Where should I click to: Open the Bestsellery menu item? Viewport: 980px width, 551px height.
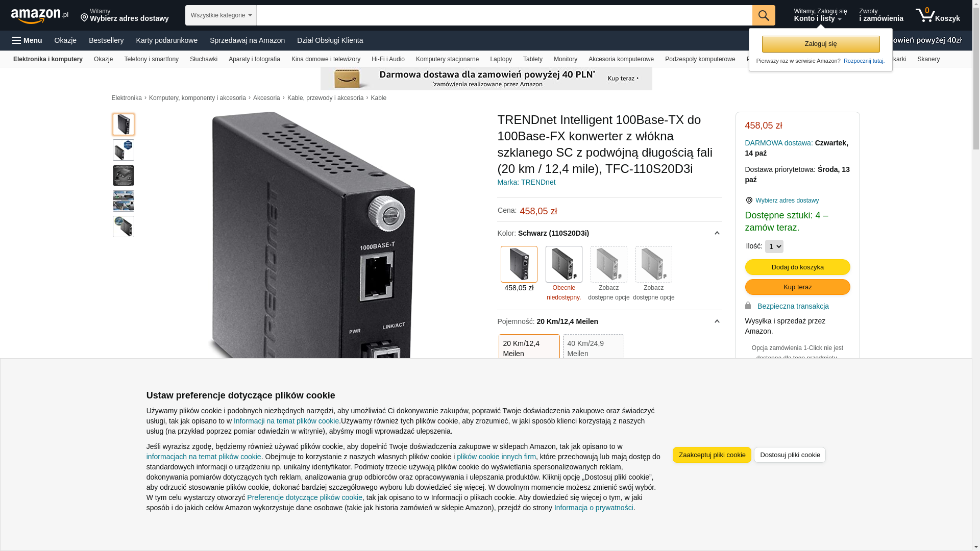pyautogui.click(x=106, y=40)
